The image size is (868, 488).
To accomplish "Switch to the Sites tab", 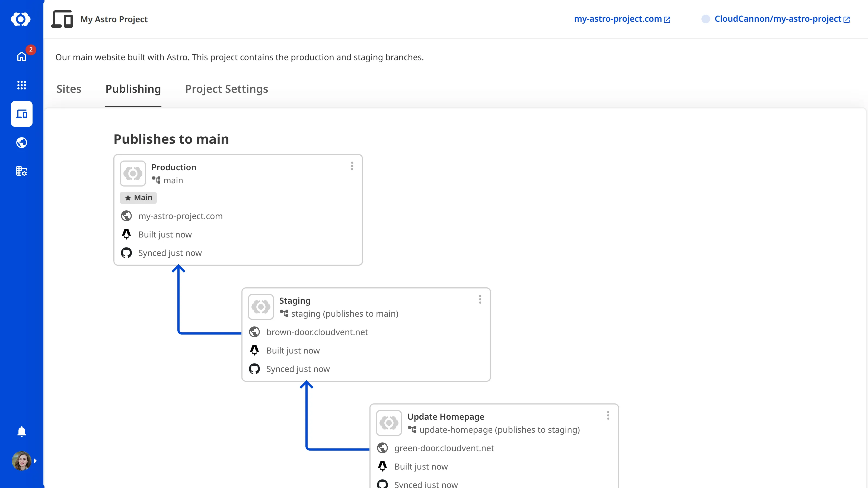I will click(x=69, y=89).
